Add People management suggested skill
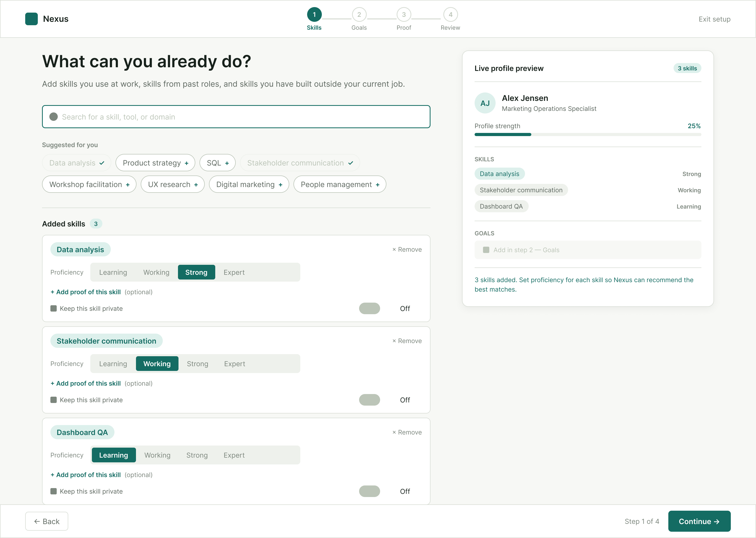Viewport: 756px width, 538px height. point(340,184)
